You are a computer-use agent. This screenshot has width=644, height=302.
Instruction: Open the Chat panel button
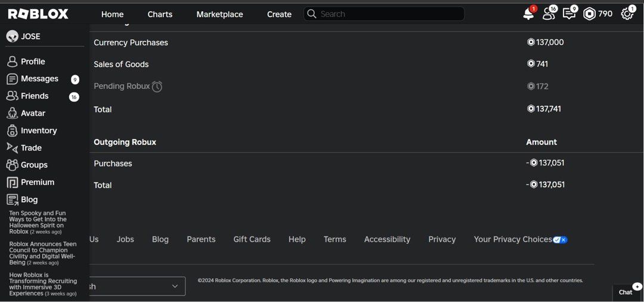coord(627,292)
